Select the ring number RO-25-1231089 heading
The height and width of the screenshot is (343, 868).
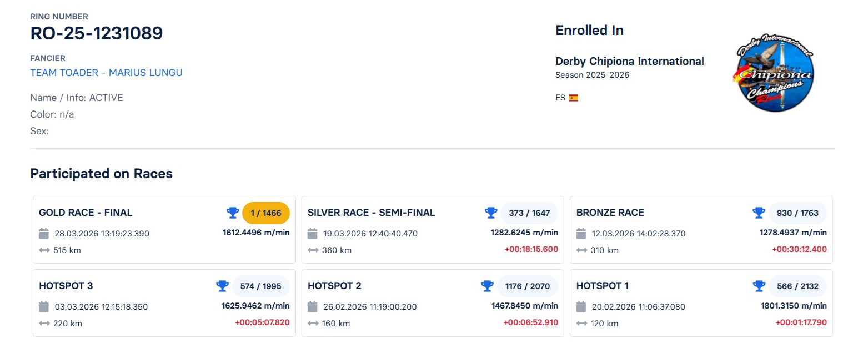pos(97,33)
